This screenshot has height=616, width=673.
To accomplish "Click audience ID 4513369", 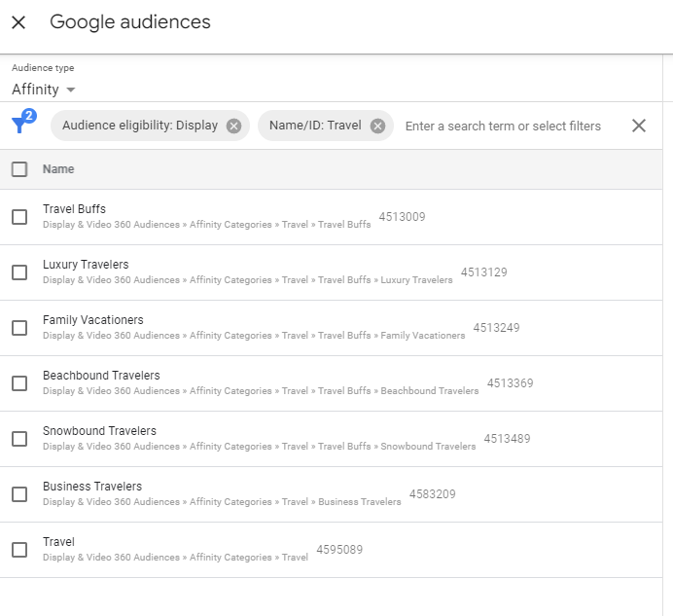I will click(511, 382).
